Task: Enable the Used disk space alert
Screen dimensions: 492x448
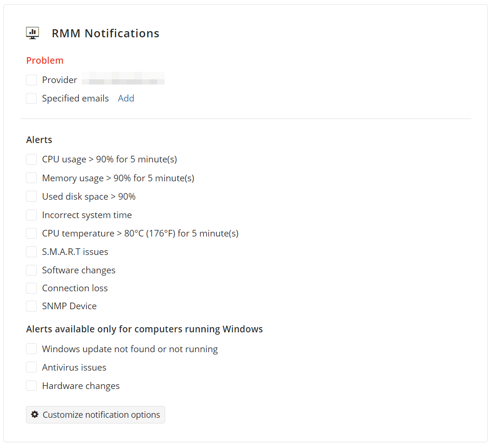Action: (x=31, y=196)
